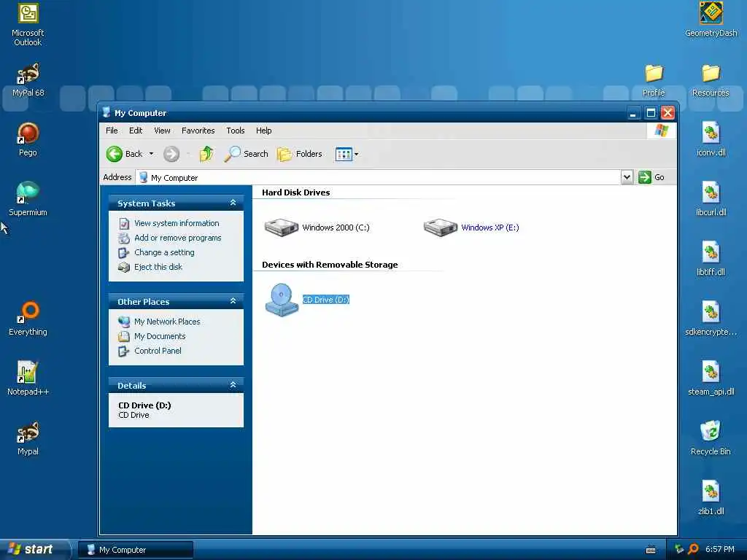
Task: Select the Profile folder on desktop
Action: pos(654,80)
